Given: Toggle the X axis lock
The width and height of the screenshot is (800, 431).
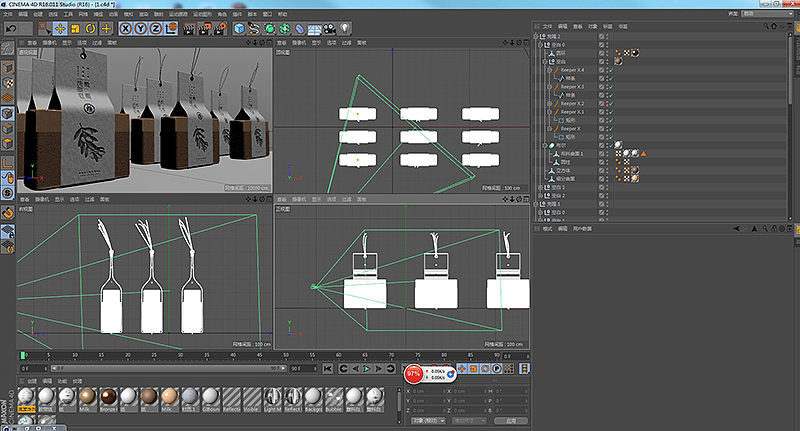Looking at the screenshot, I should coord(126,29).
